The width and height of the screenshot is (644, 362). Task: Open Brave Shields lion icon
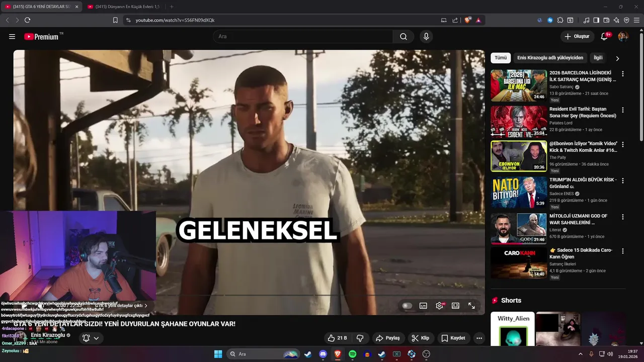tap(468, 20)
